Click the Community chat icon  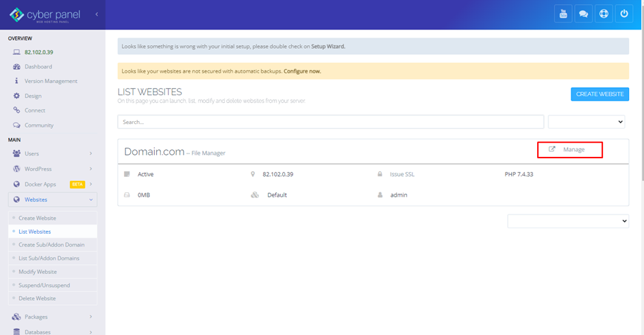click(x=16, y=125)
